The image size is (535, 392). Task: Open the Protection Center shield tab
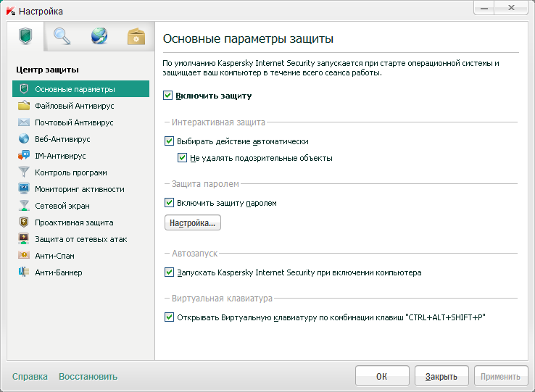[x=25, y=36]
